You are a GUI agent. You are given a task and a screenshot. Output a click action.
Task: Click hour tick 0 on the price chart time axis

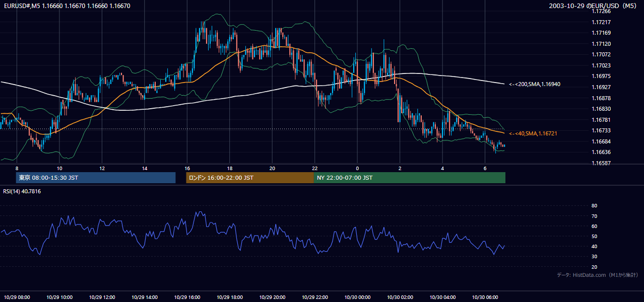point(357,168)
